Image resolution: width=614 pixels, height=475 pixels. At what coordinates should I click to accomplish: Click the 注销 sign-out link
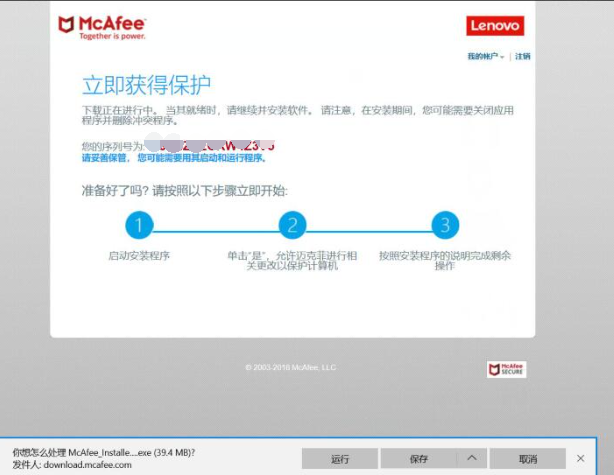(522, 56)
